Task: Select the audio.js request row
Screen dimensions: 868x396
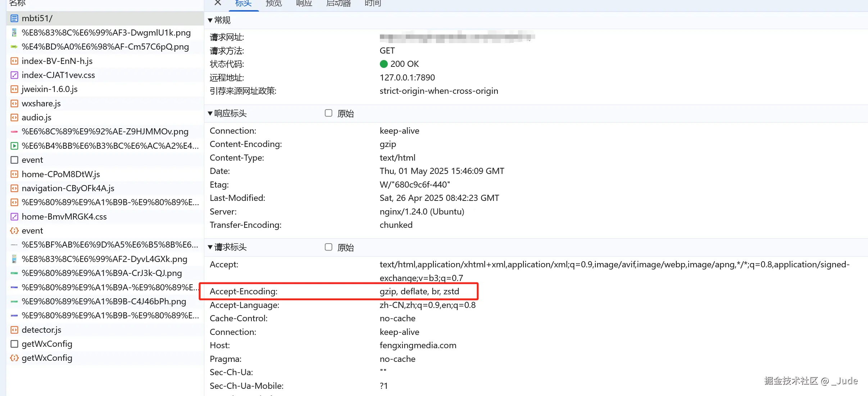Action: point(36,118)
